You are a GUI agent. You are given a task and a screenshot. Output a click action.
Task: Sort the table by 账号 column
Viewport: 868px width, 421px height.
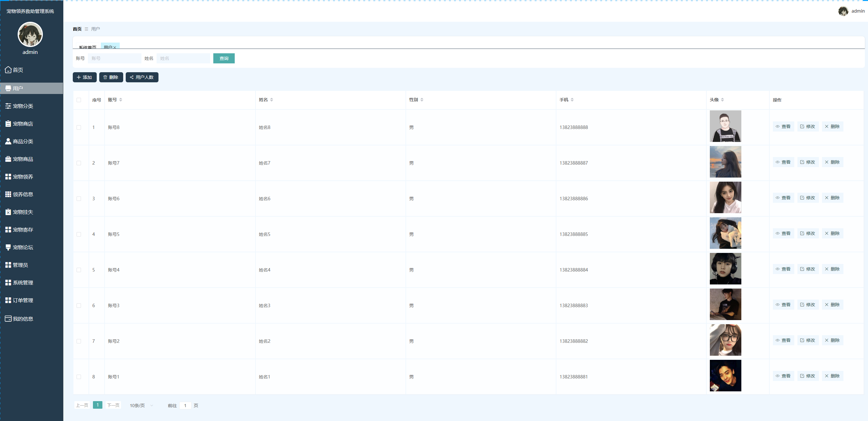point(121,100)
